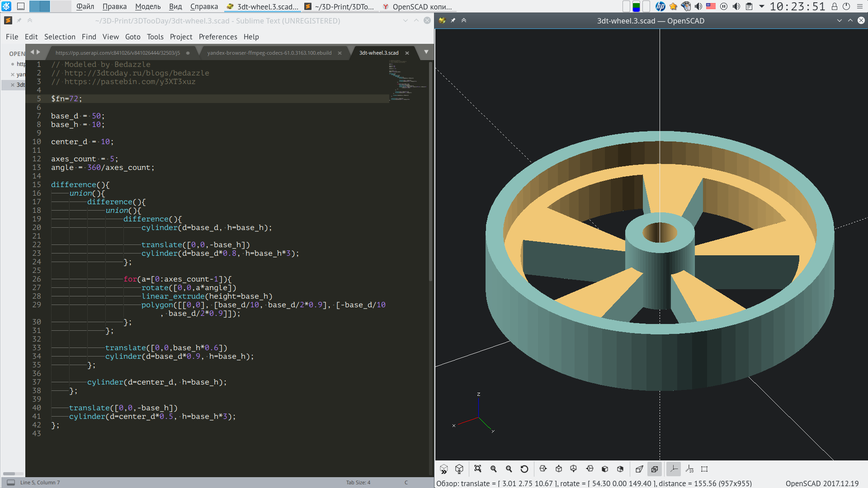This screenshot has height=488, width=868.
Task: Select the Perspective projection icon
Action: click(x=639, y=469)
